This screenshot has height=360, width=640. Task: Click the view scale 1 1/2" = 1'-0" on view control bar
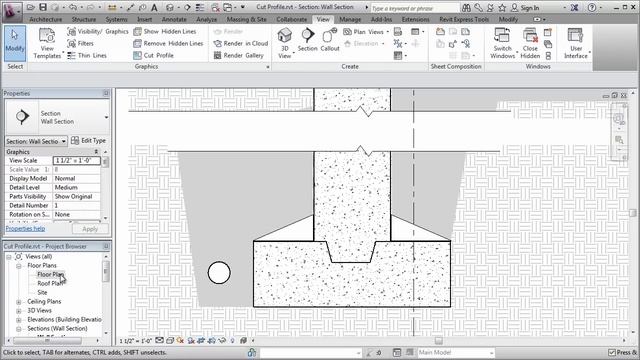(x=136, y=341)
